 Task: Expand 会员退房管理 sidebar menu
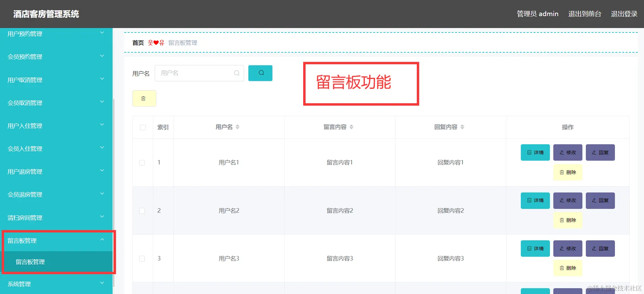point(56,194)
